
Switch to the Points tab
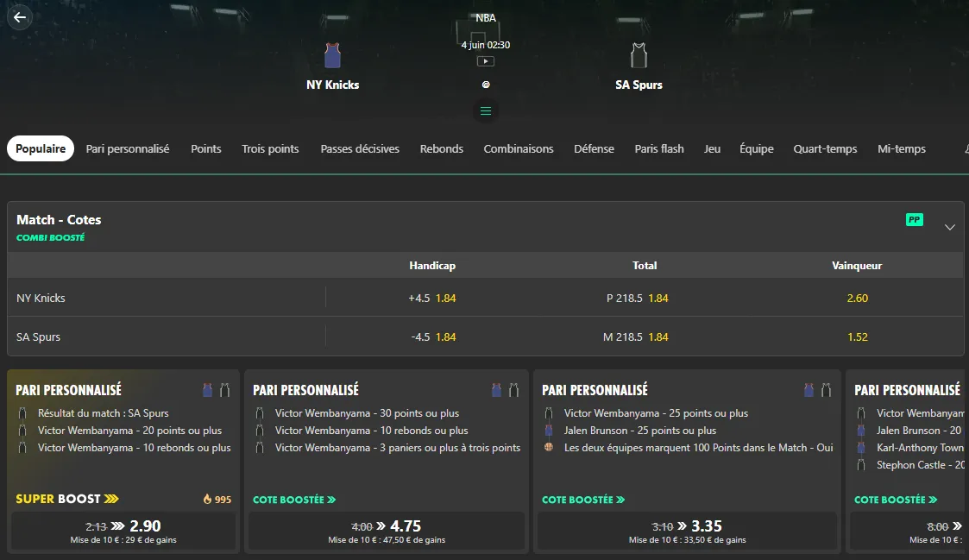[205, 149]
